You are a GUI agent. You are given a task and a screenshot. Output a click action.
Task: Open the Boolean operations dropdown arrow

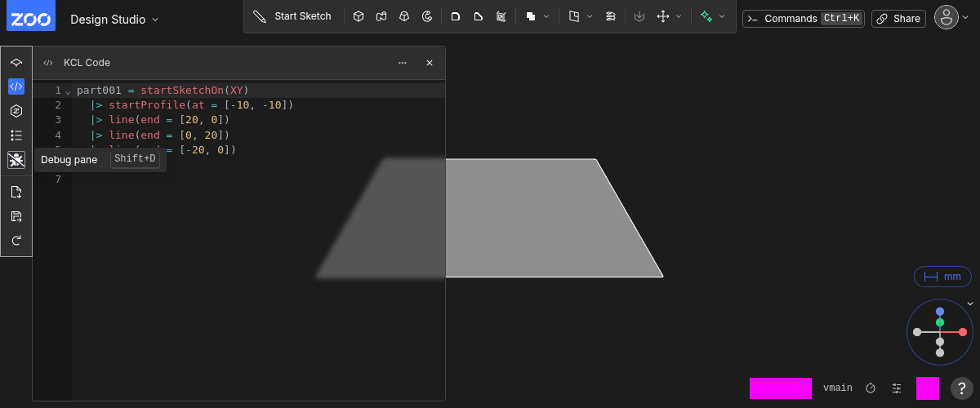click(x=546, y=16)
